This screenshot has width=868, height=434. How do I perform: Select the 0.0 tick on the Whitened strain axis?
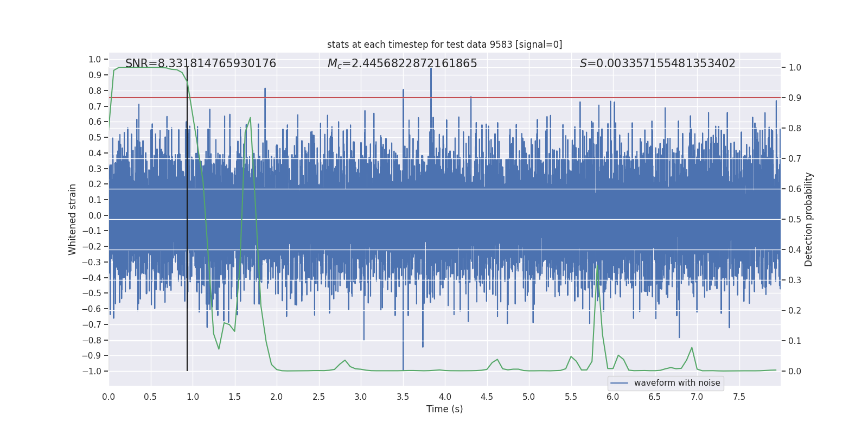95,215
